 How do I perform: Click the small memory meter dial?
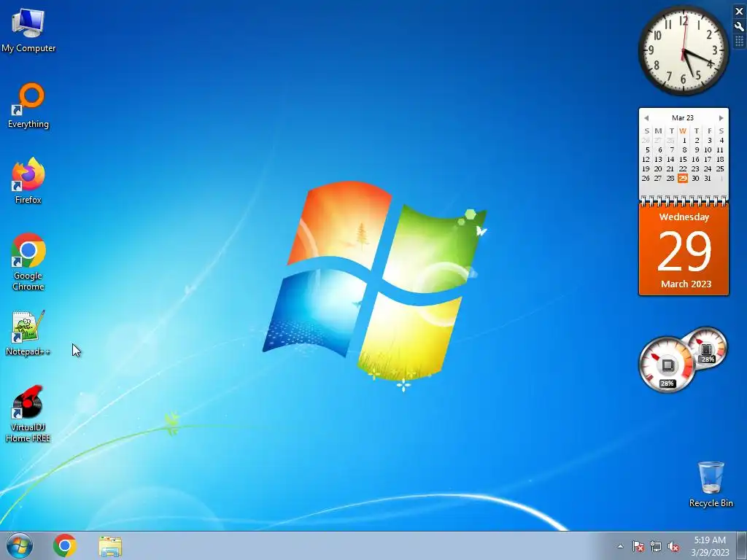(706, 348)
